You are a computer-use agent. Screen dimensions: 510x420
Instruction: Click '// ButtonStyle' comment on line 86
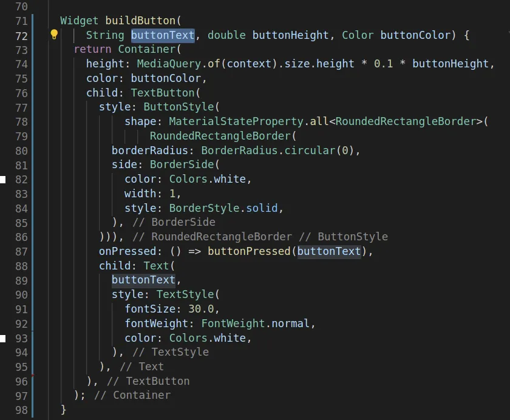[344, 237]
